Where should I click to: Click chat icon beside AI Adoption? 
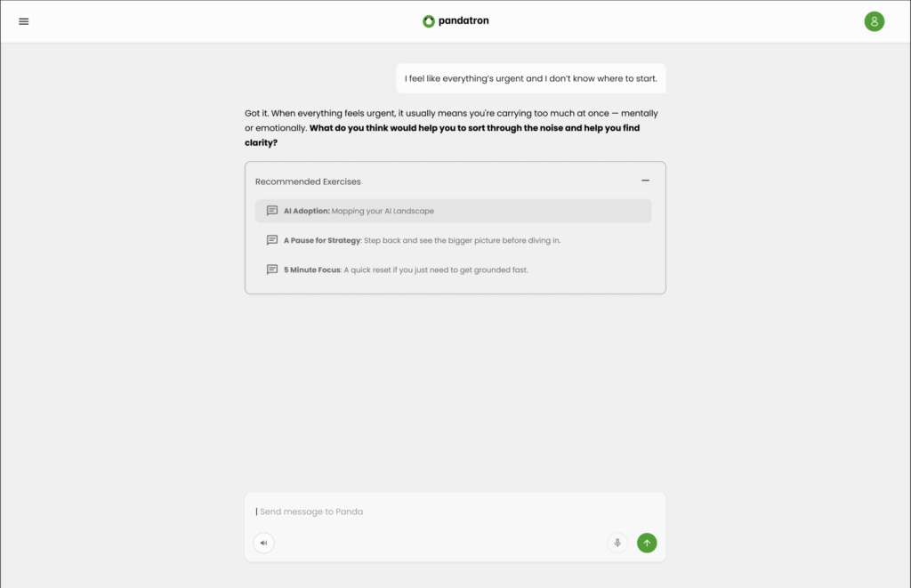click(272, 211)
